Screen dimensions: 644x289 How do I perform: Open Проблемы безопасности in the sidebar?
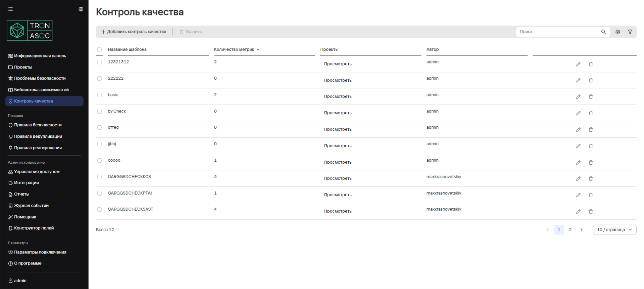pos(40,78)
